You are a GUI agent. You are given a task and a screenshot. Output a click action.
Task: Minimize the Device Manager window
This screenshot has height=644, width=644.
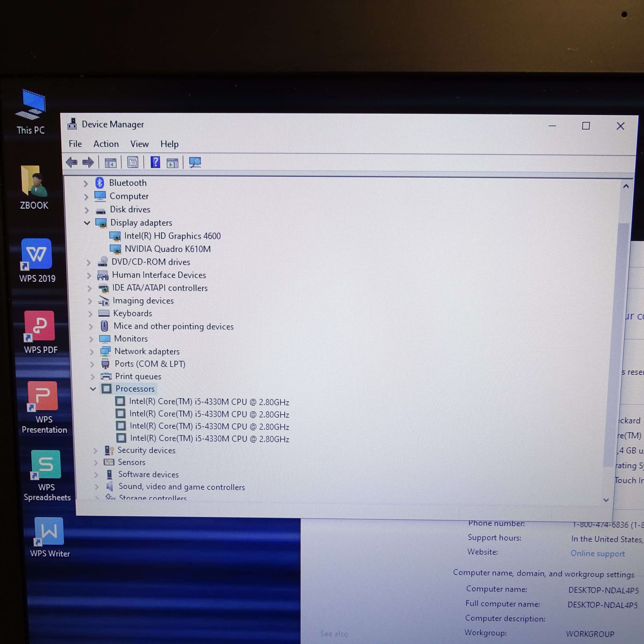click(x=552, y=126)
